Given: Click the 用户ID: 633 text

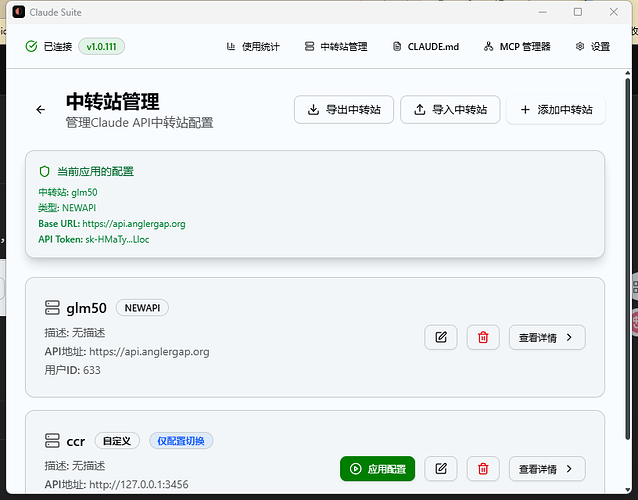Looking at the screenshot, I should (x=72, y=370).
